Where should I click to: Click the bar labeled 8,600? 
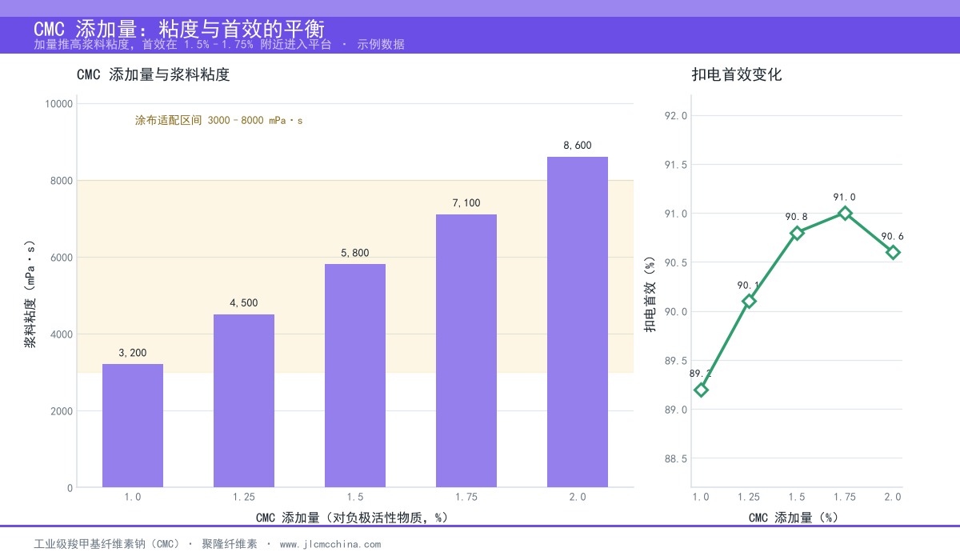click(578, 322)
